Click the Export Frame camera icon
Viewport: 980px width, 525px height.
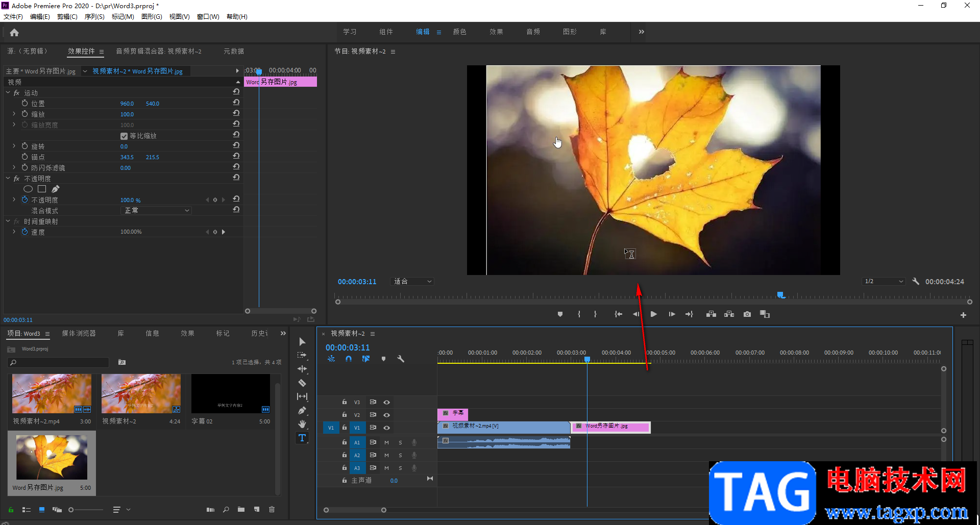(x=747, y=314)
